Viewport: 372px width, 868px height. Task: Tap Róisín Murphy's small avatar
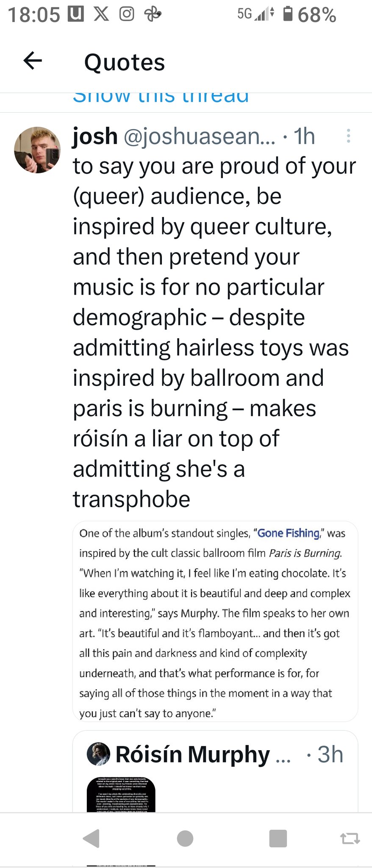[x=98, y=754]
